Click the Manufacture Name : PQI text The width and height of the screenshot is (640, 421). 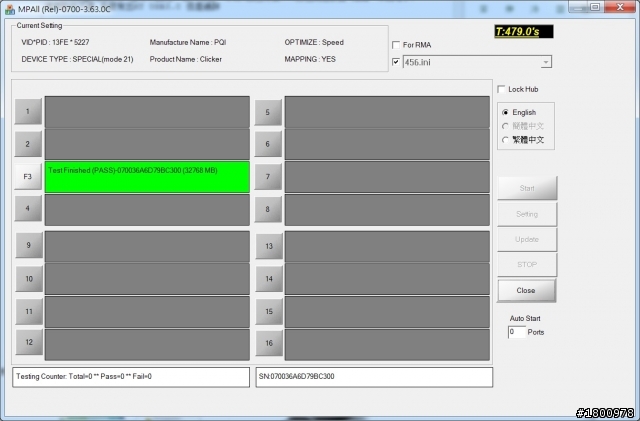pyautogui.click(x=188, y=42)
